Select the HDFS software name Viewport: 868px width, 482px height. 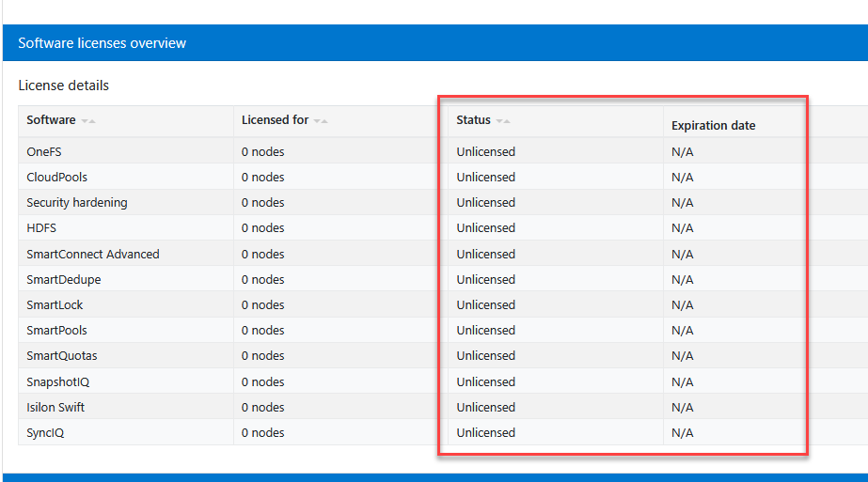[x=41, y=228]
